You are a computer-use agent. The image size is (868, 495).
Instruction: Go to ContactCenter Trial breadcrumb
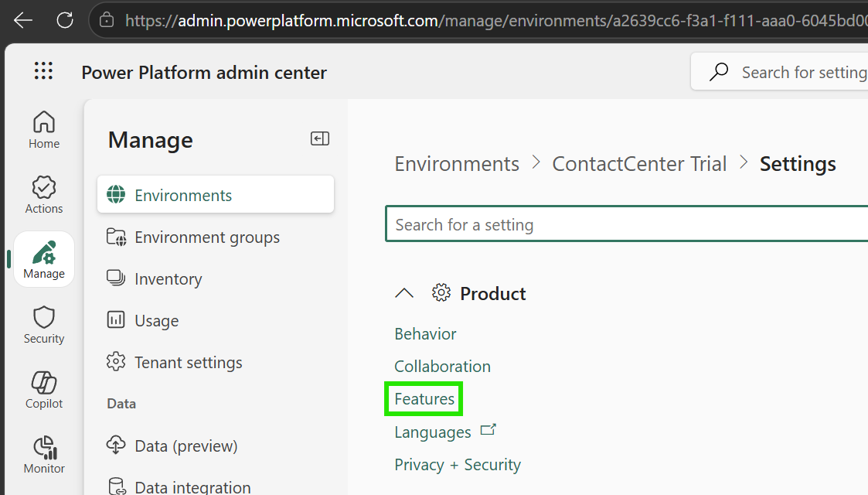pos(639,164)
